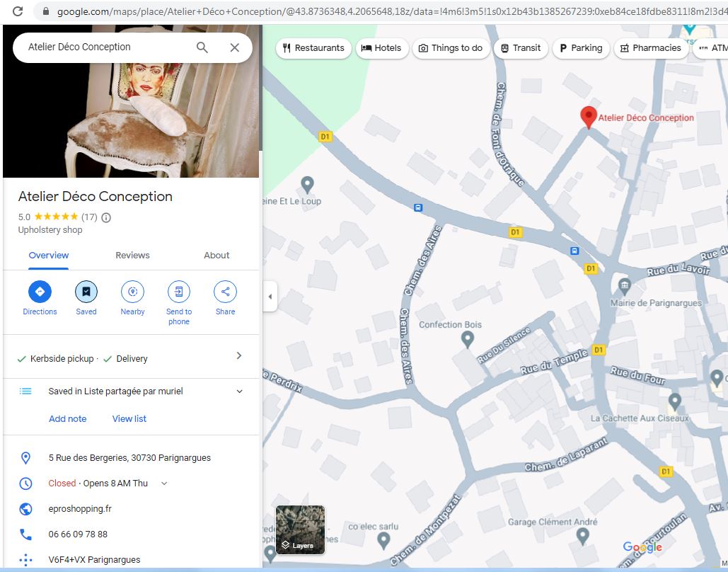Open the About tab
This screenshot has width=728, height=572.
216,256
